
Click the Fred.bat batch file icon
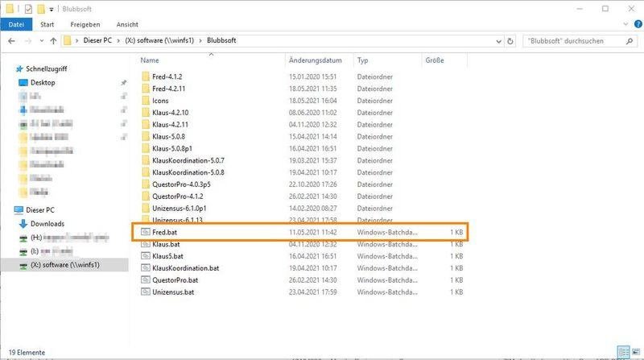tap(146, 231)
